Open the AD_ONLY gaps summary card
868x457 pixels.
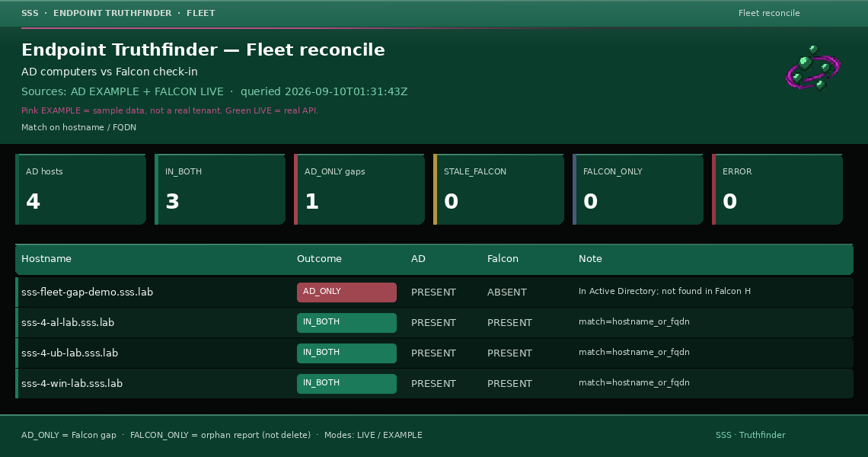(x=359, y=190)
